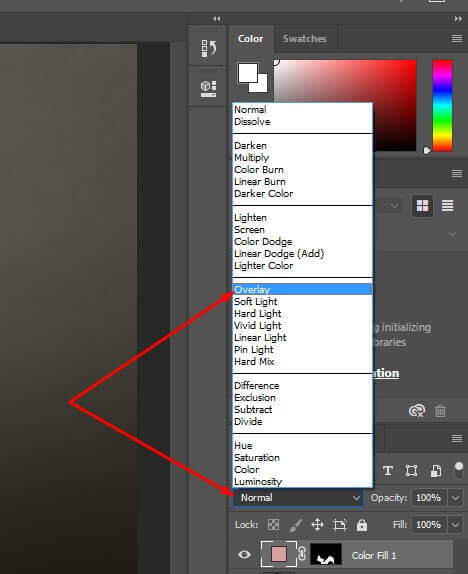Image resolution: width=468 pixels, height=574 pixels.
Task: Click the Creative Cloud sync icon
Action: coord(417,411)
